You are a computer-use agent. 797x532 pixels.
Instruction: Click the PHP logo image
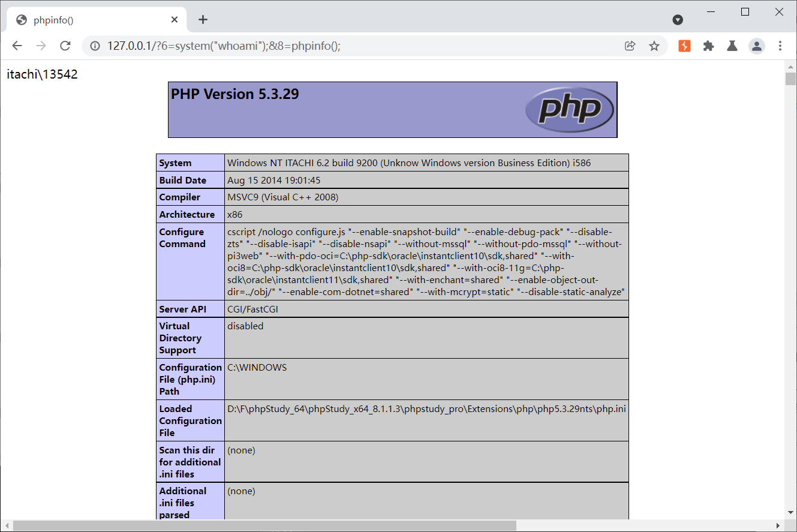569,110
